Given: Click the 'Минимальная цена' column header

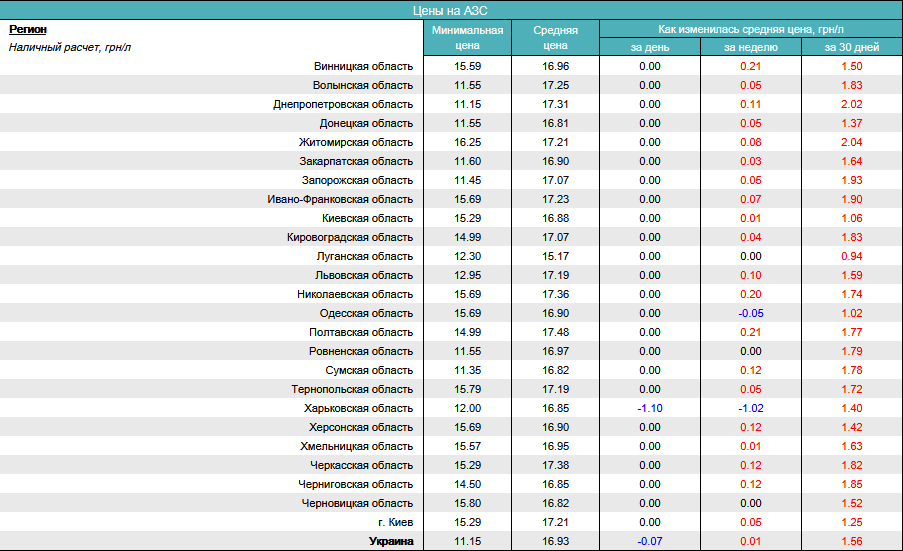Looking at the screenshot, I should point(467,38).
